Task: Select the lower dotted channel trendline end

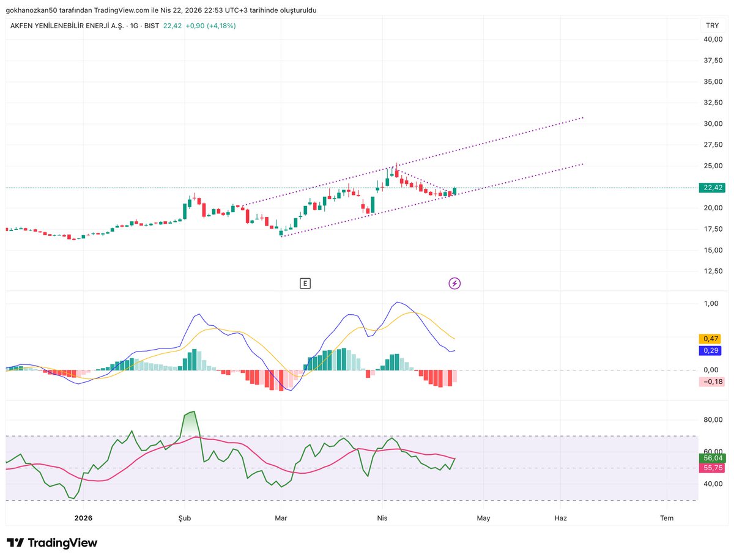Action: tap(584, 163)
